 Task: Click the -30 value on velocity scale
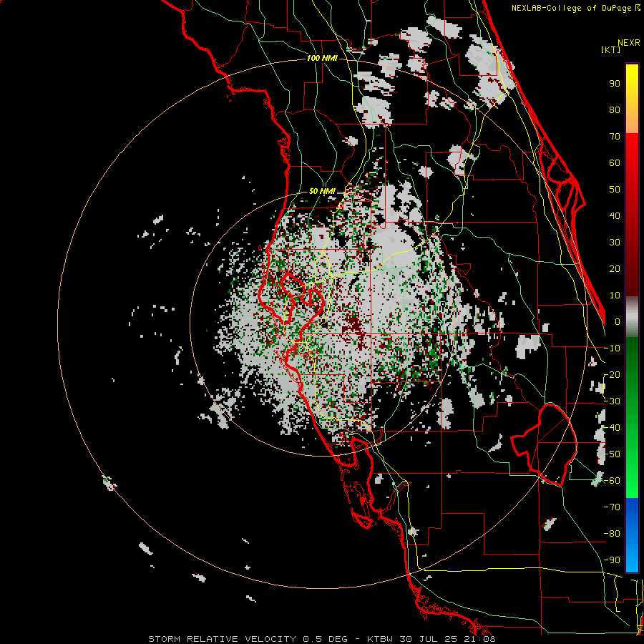pyautogui.click(x=612, y=401)
